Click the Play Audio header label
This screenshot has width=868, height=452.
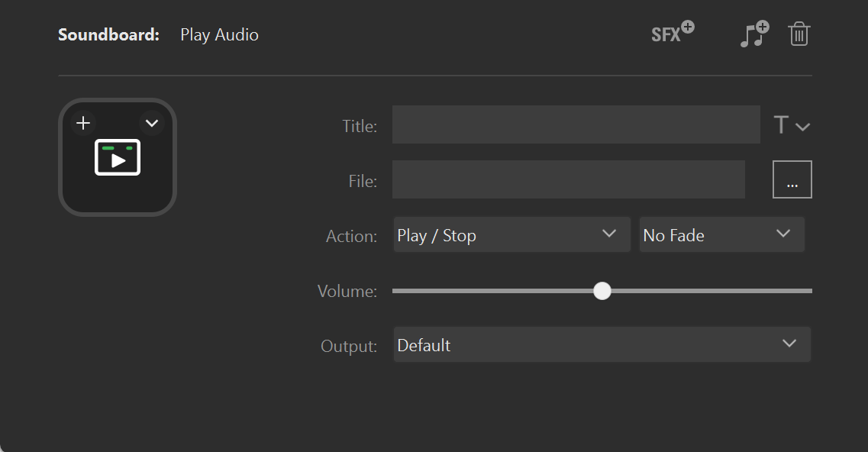[x=219, y=34]
